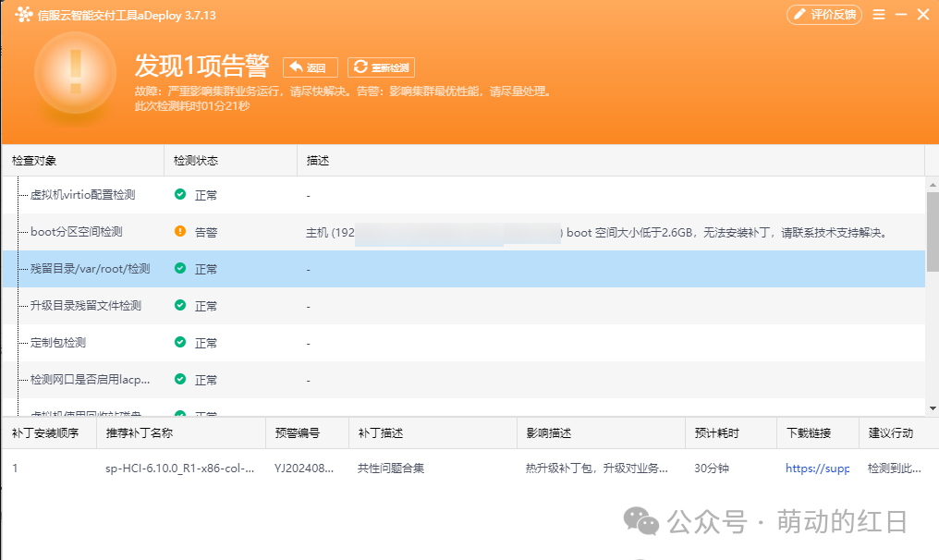
Task: Open the https://supp download link
Action: pyautogui.click(x=817, y=469)
